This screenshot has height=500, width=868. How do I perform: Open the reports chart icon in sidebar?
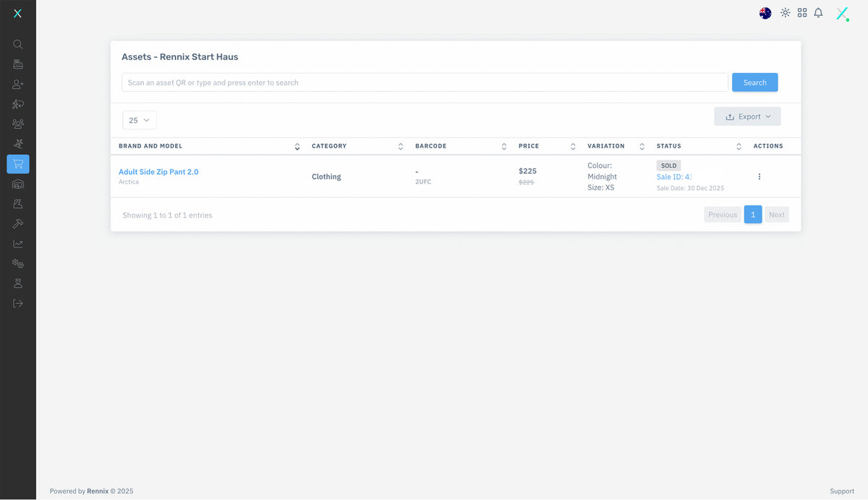[x=18, y=244]
